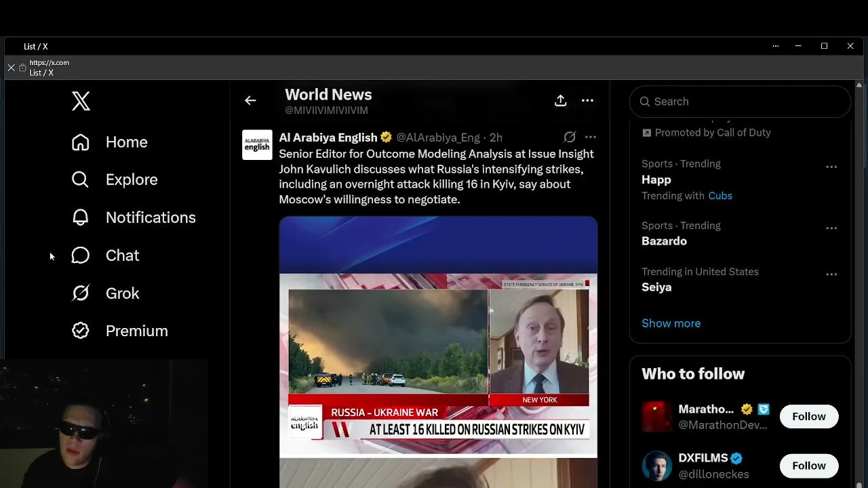Go back using the left arrow

250,101
